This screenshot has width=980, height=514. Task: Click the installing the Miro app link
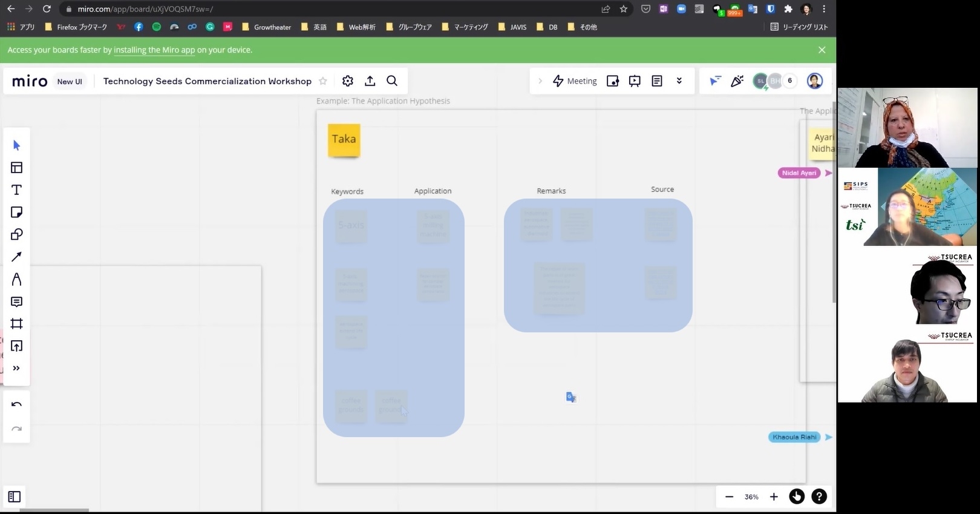[x=154, y=50]
